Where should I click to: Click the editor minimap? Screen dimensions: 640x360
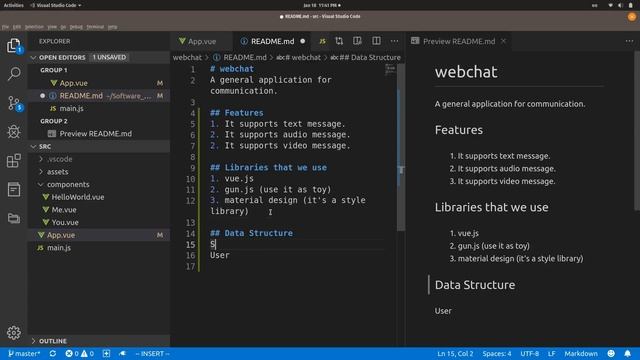click(x=390, y=69)
